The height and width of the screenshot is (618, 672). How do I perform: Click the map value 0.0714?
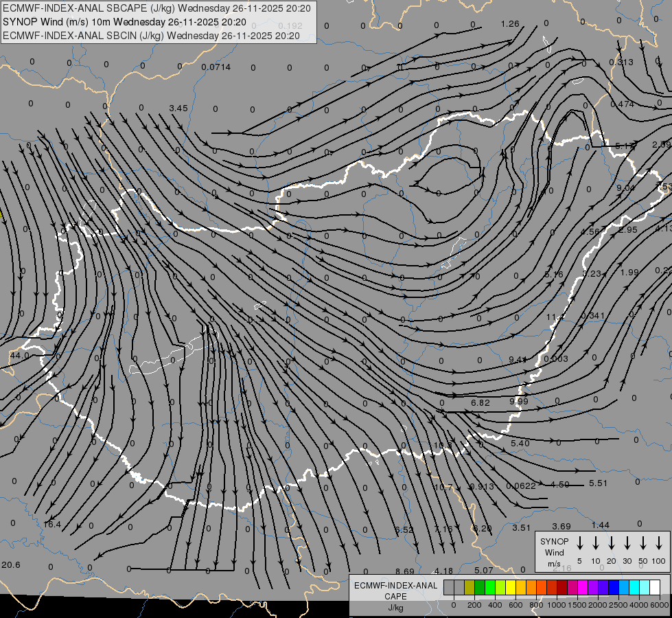216,67
